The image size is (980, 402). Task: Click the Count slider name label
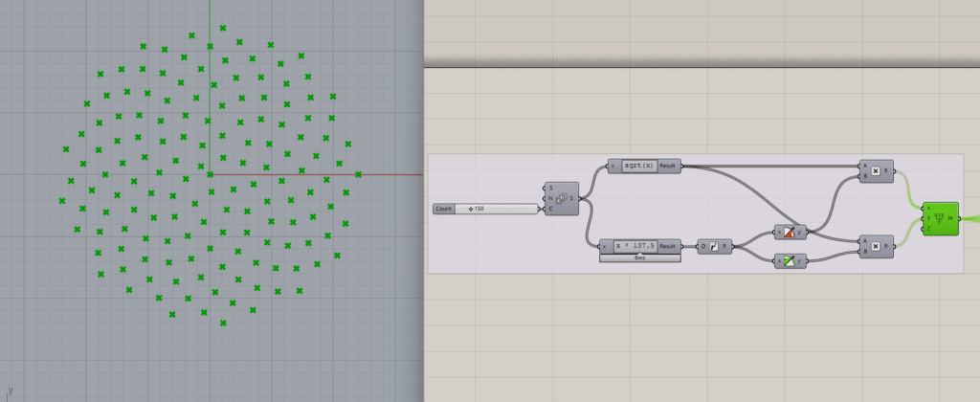(444, 208)
